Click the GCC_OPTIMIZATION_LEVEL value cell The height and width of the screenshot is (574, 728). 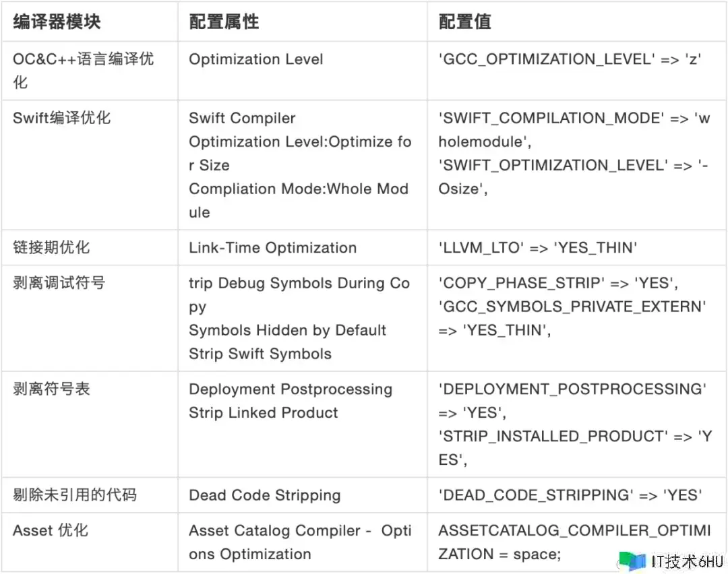click(570, 59)
